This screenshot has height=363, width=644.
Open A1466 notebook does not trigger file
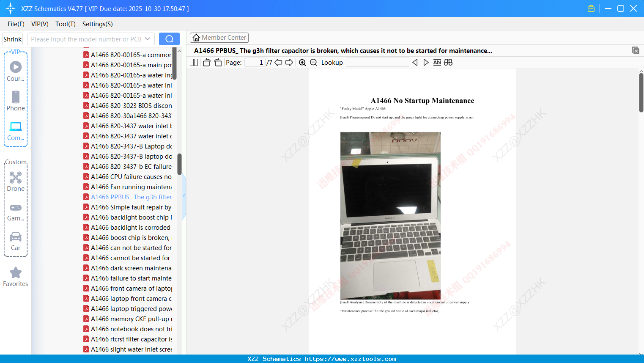128,329
